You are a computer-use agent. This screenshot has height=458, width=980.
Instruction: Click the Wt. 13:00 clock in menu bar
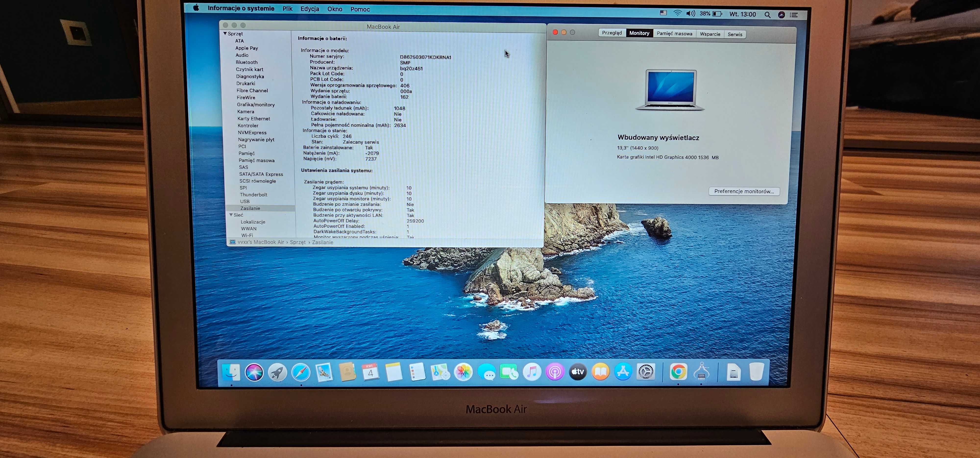tap(742, 14)
